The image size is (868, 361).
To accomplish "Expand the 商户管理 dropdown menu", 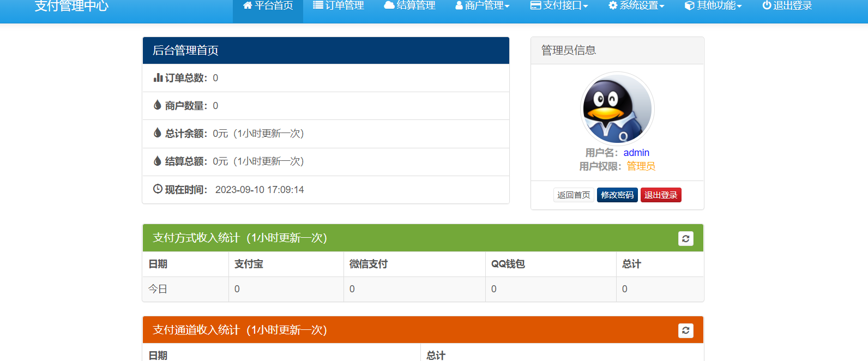I will tap(483, 6).
